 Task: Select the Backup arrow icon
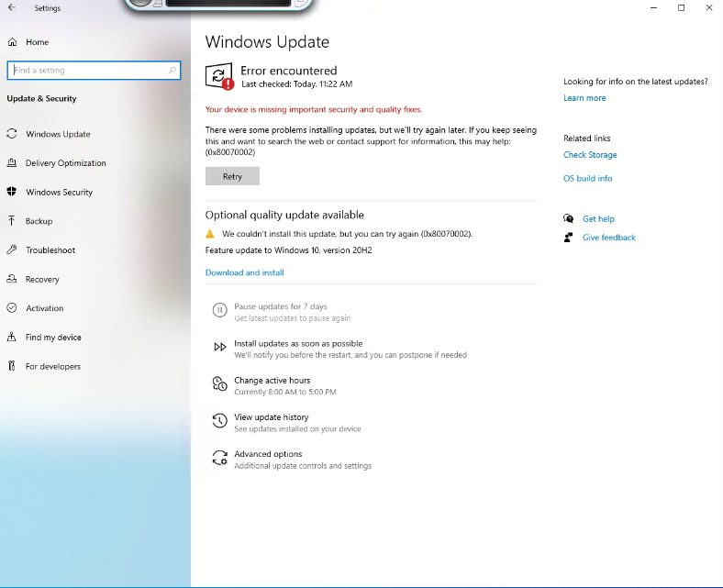point(12,221)
